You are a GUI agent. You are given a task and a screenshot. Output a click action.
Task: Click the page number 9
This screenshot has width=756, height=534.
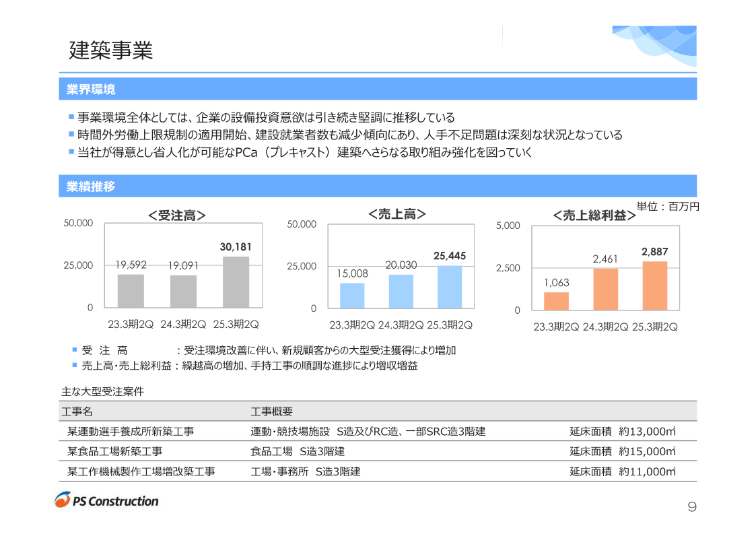692,506
